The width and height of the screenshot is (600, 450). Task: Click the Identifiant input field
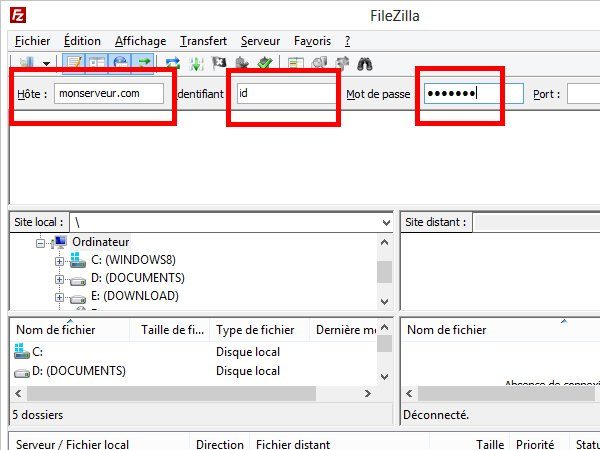[286, 94]
